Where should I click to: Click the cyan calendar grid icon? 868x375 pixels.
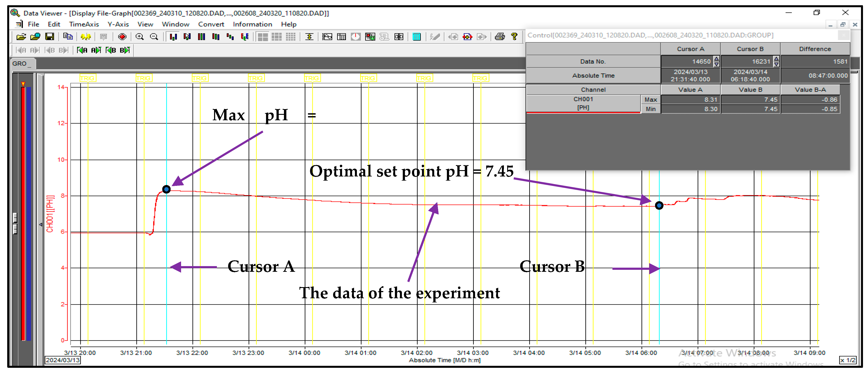(x=417, y=37)
